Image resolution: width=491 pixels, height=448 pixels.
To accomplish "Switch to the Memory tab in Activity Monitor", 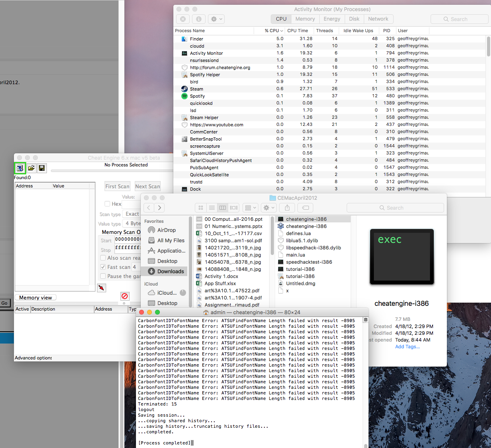I will coord(305,19).
